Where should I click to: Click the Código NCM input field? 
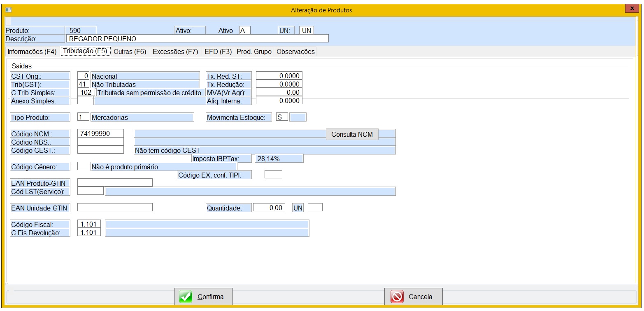pos(100,133)
